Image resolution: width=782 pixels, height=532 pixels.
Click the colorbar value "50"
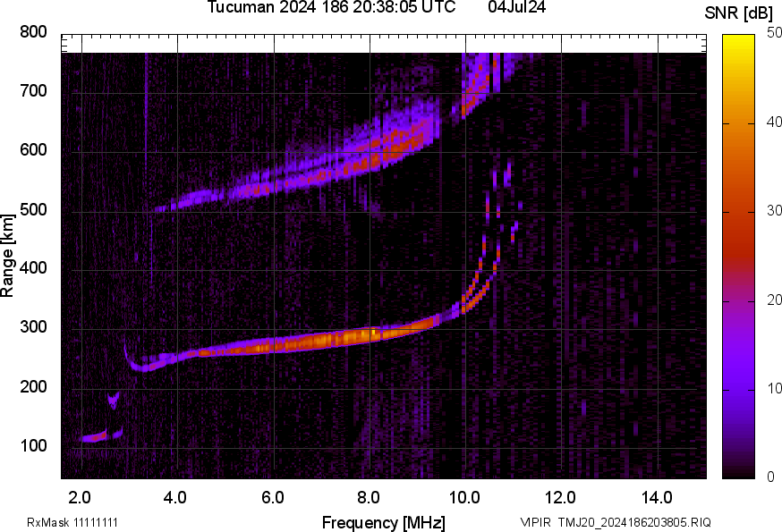pyautogui.click(x=774, y=32)
